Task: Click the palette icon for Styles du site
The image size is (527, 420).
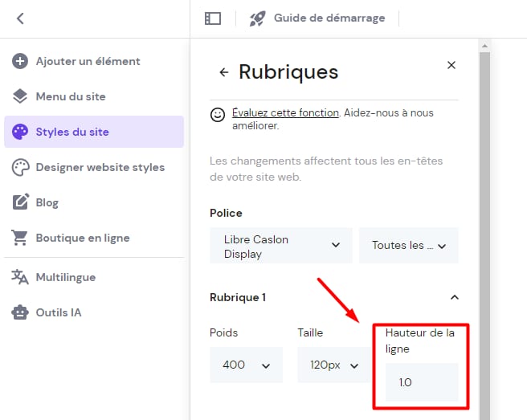Action: (x=20, y=132)
